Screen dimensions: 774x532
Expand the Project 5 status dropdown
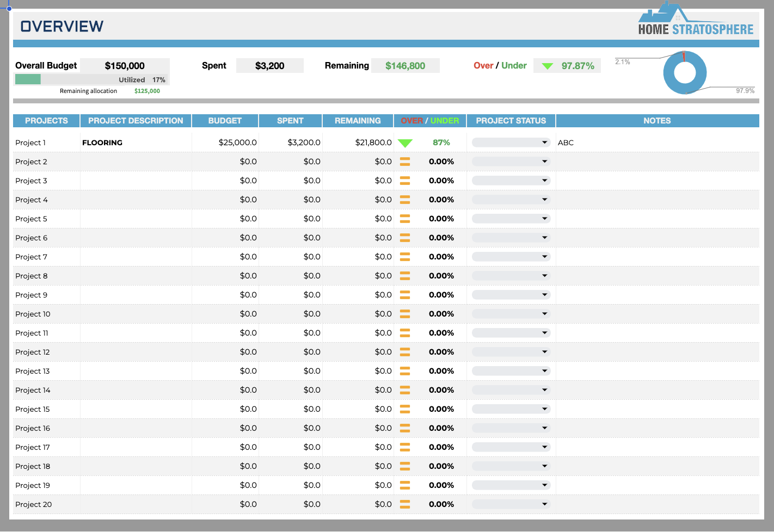coord(511,219)
